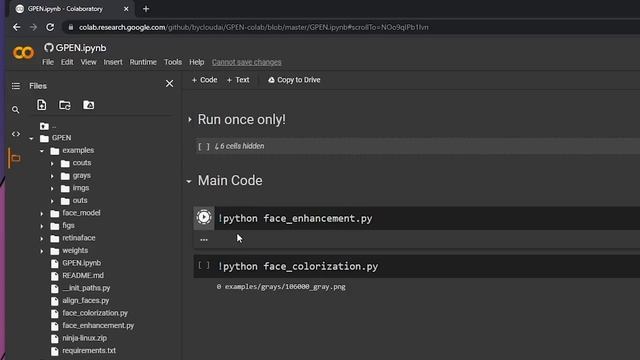Toggle run bracket for face_colorization.py cell

(204, 266)
